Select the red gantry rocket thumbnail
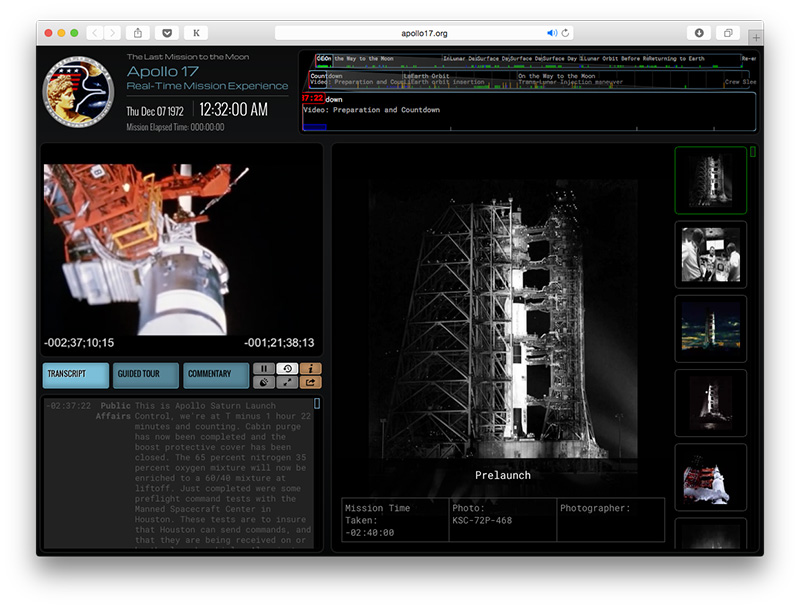 click(711, 477)
